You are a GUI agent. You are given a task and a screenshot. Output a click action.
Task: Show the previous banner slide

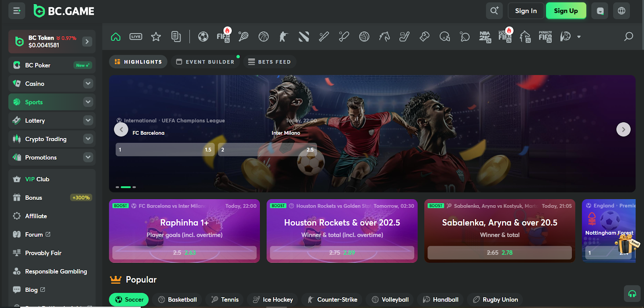(x=121, y=129)
